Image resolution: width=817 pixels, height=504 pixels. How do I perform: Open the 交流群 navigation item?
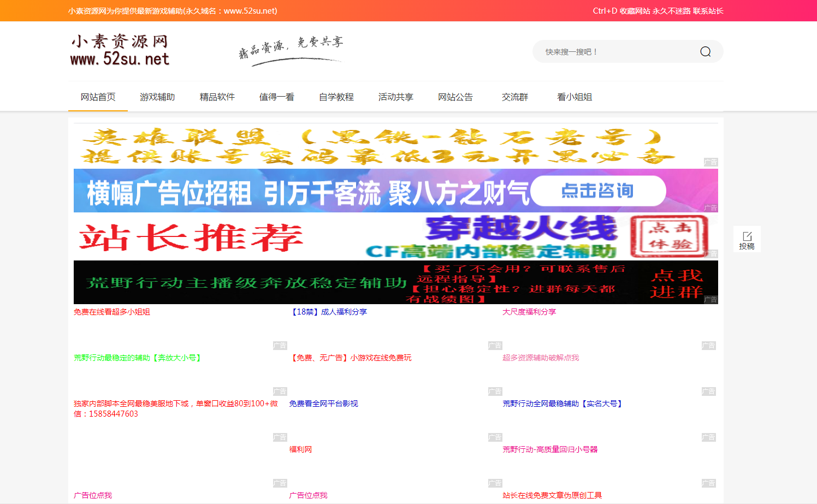point(514,97)
